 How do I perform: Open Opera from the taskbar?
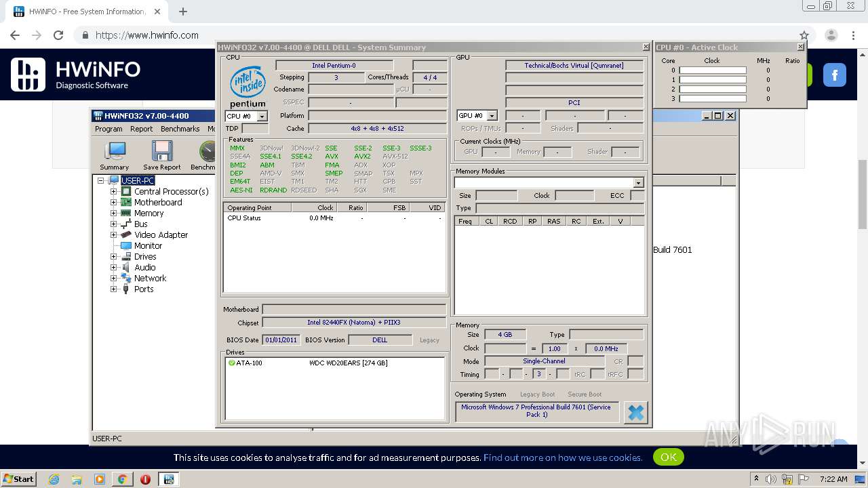coord(145,479)
